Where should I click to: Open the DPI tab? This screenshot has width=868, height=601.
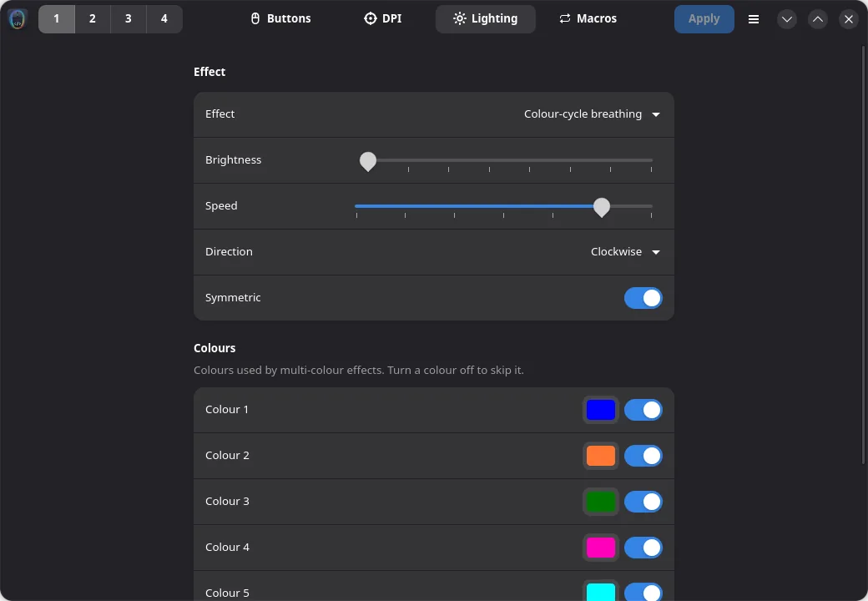382,19
